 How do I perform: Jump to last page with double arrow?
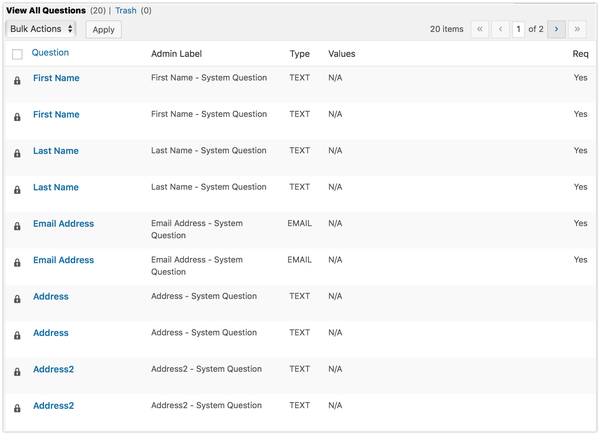[577, 29]
